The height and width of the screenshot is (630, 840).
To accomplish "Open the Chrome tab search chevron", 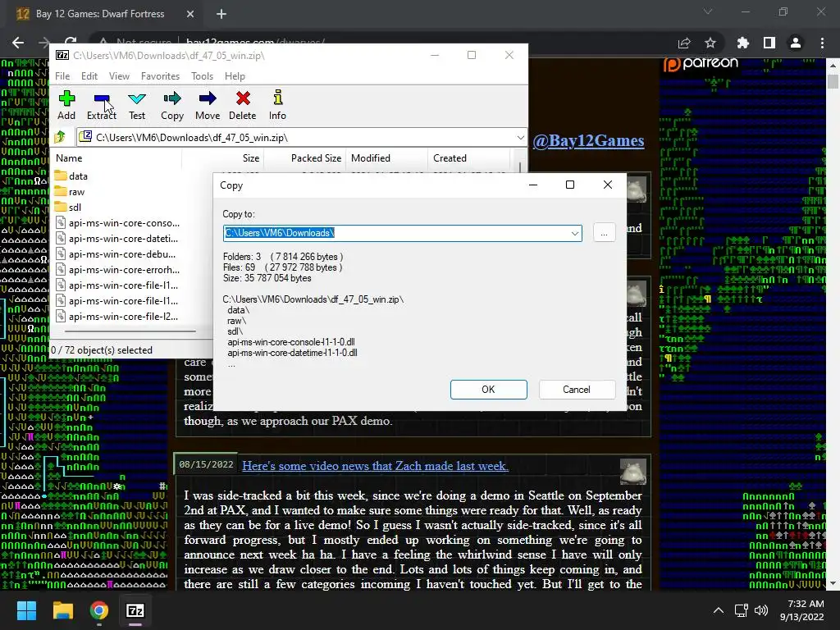I will pos(708,11).
